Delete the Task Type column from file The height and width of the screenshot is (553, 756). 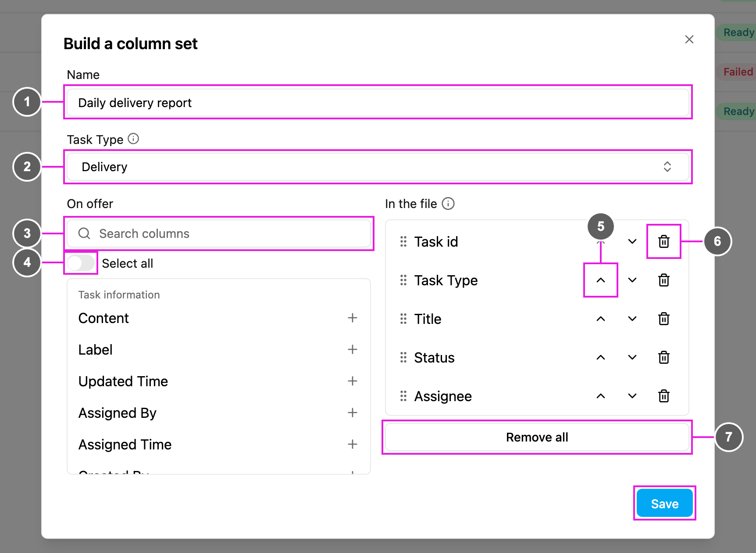[x=664, y=280]
